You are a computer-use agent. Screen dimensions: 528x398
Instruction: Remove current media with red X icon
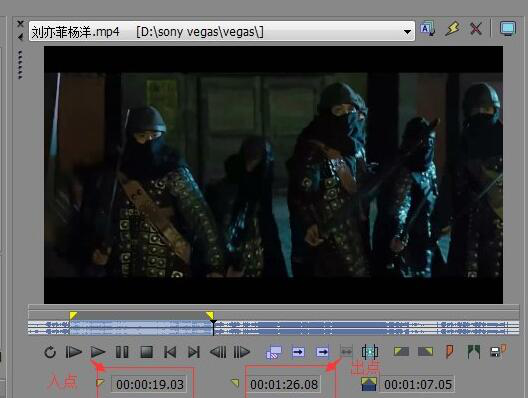[476, 29]
